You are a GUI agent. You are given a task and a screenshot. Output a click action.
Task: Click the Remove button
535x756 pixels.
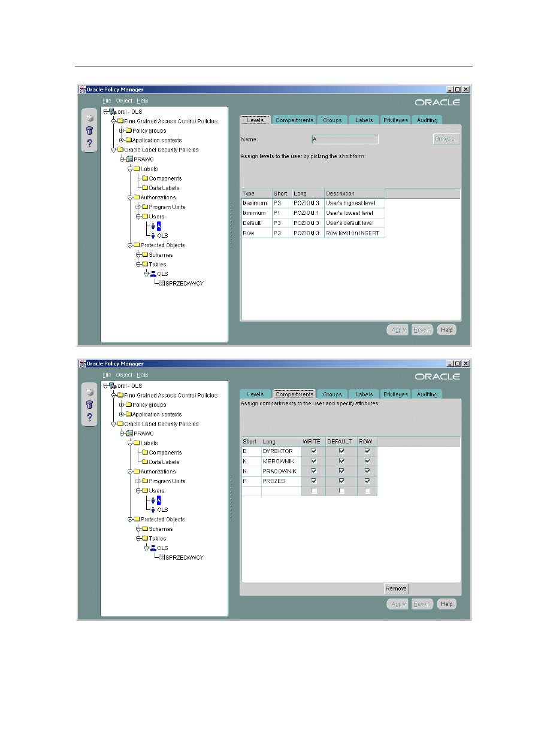pyautogui.click(x=396, y=588)
